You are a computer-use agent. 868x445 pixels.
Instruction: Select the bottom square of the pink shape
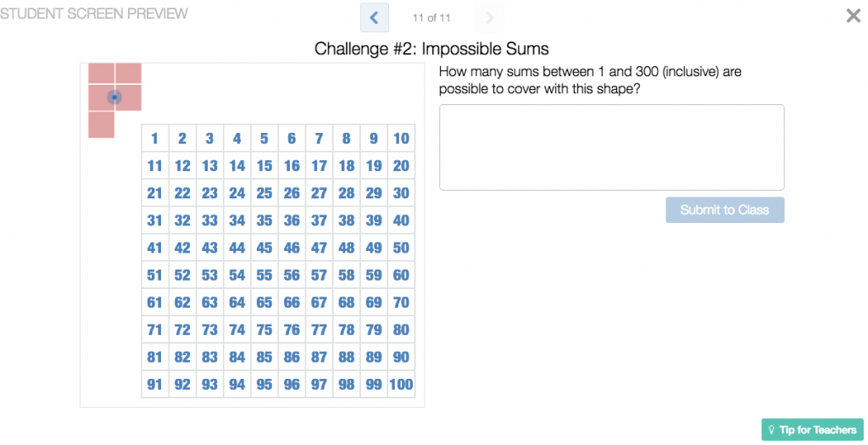point(102,125)
